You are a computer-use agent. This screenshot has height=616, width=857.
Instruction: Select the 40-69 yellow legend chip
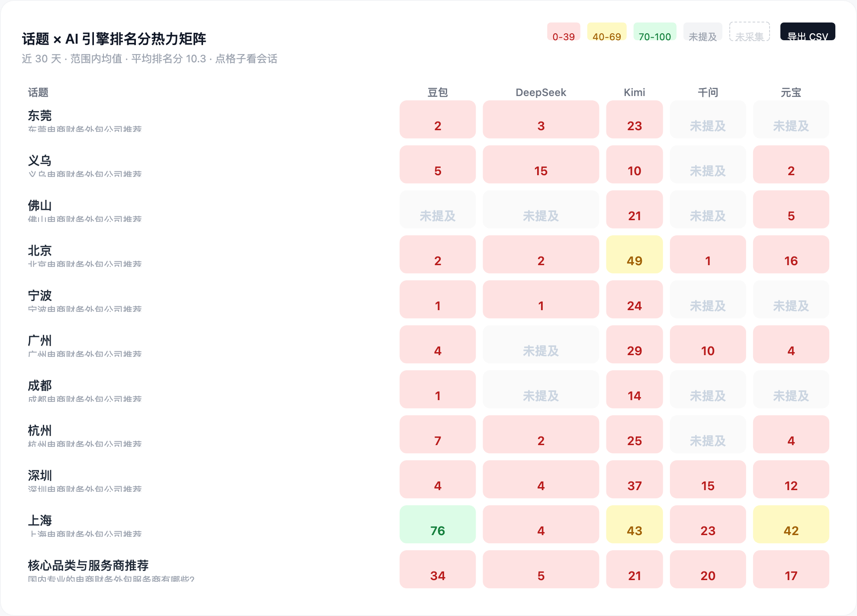pyautogui.click(x=606, y=32)
